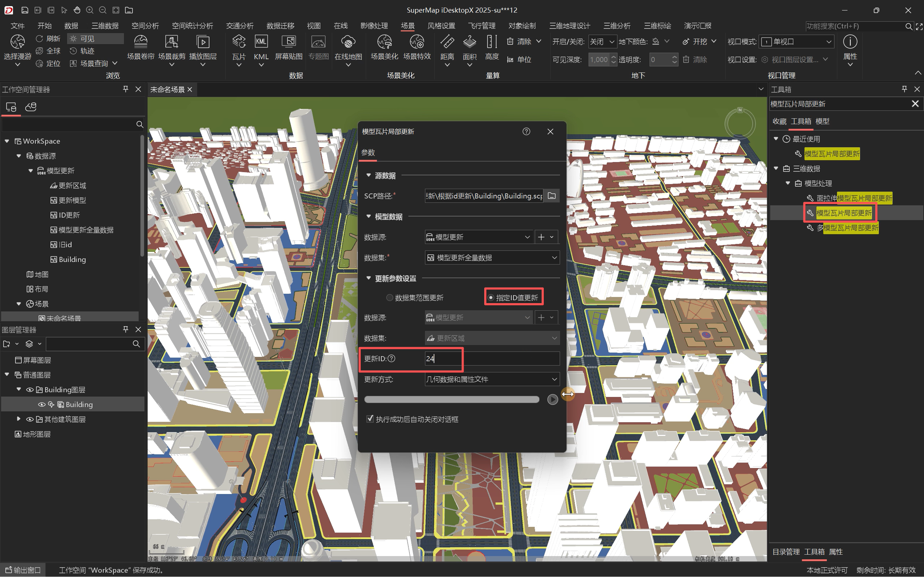Image resolution: width=924 pixels, height=577 pixels.
Task: Open the 更新方式 dropdown
Action: point(554,379)
